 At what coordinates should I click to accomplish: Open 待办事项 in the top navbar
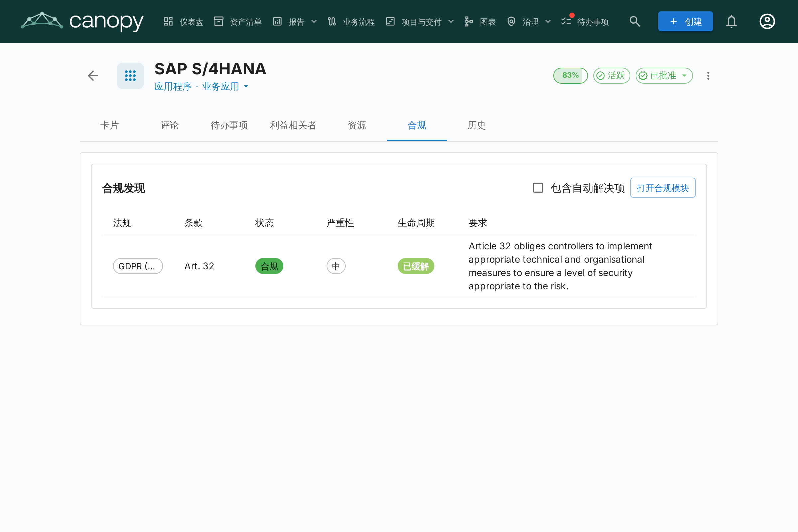(x=585, y=21)
